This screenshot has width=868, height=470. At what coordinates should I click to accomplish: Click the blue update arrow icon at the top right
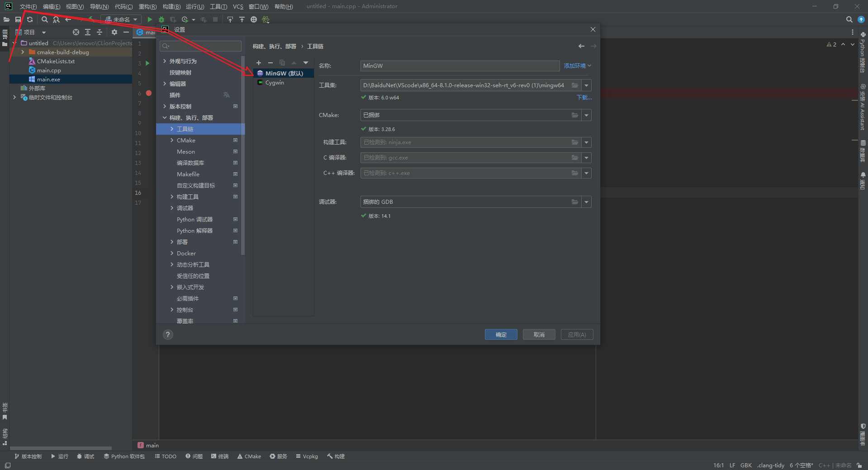(x=861, y=19)
